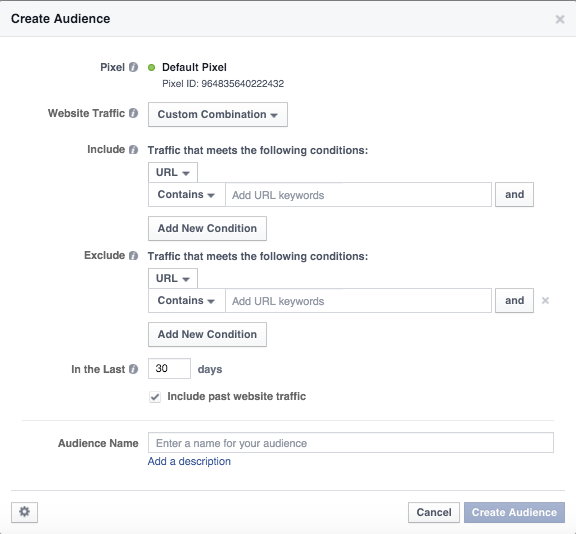This screenshot has width=576, height=534.
Task: Click the In the Last info icon
Action: click(133, 369)
